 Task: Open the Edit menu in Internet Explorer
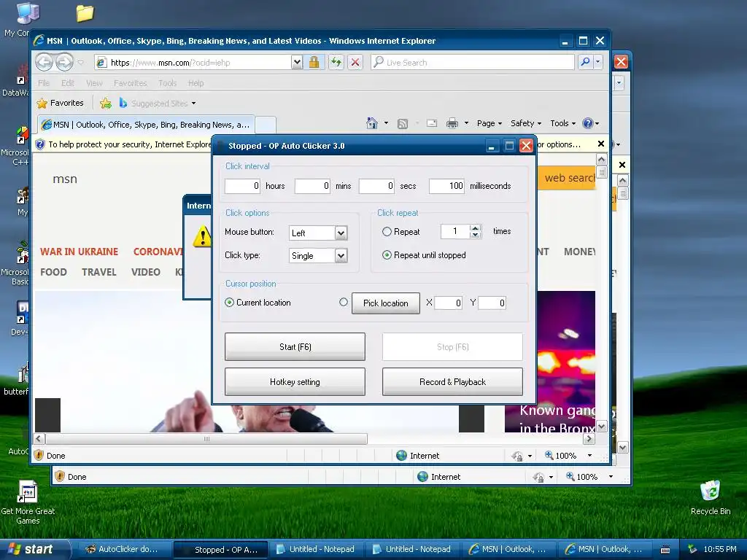(x=68, y=83)
